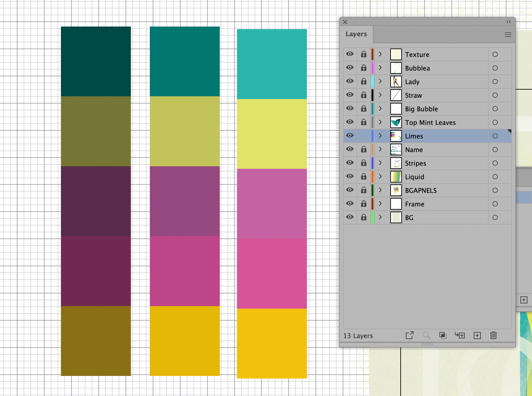
Task: Select the BGAPNELS layer row
Action: click(x=427, y=190)
